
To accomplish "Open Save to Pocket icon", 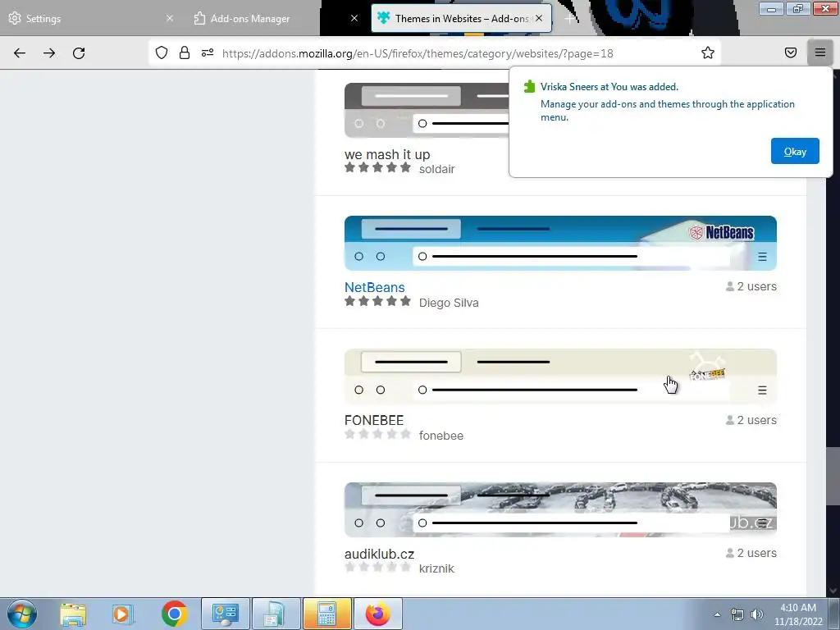I will click(791, 52).
